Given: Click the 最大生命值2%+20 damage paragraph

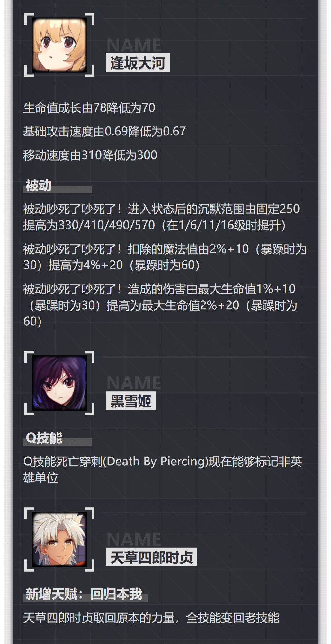Looking at the screenshot, I should 160,305.
